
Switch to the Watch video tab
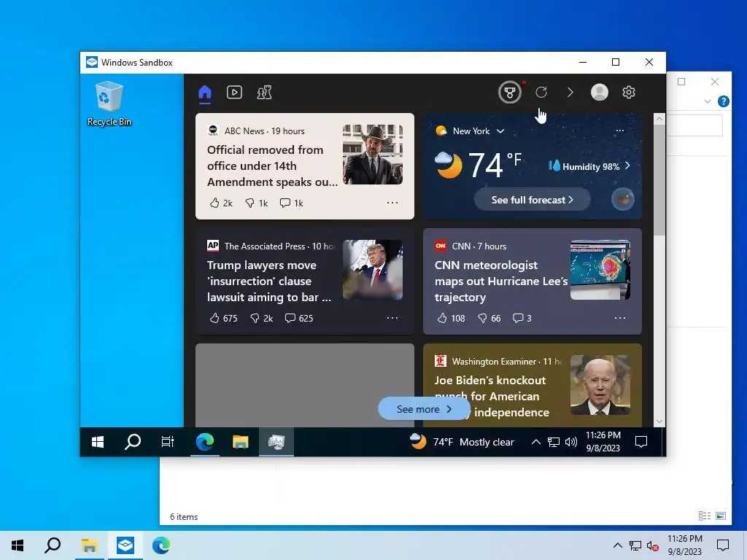[x=234, y=92]
